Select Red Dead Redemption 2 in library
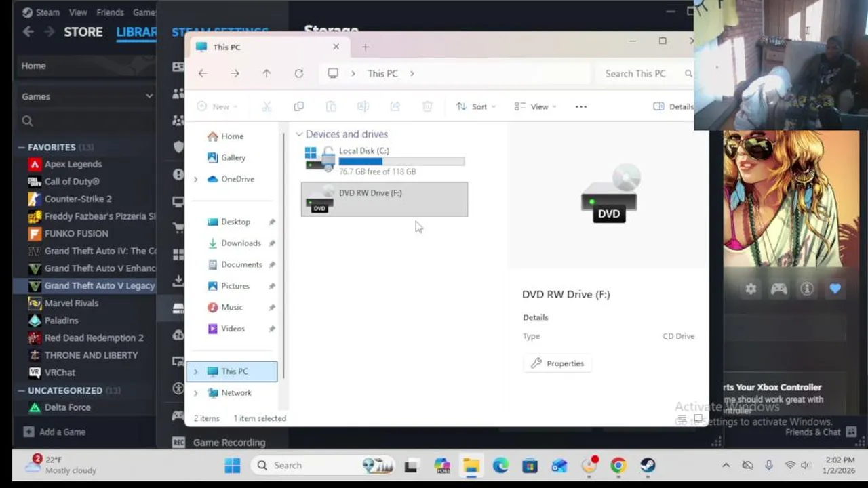The image size is (868, 488). click(94, 338)
